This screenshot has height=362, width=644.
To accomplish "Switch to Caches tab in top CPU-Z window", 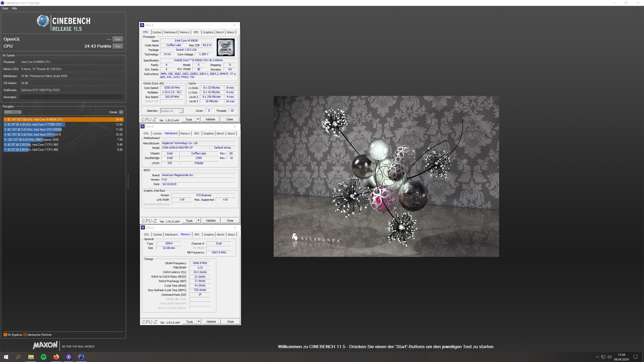I will [x=157, y=32].
